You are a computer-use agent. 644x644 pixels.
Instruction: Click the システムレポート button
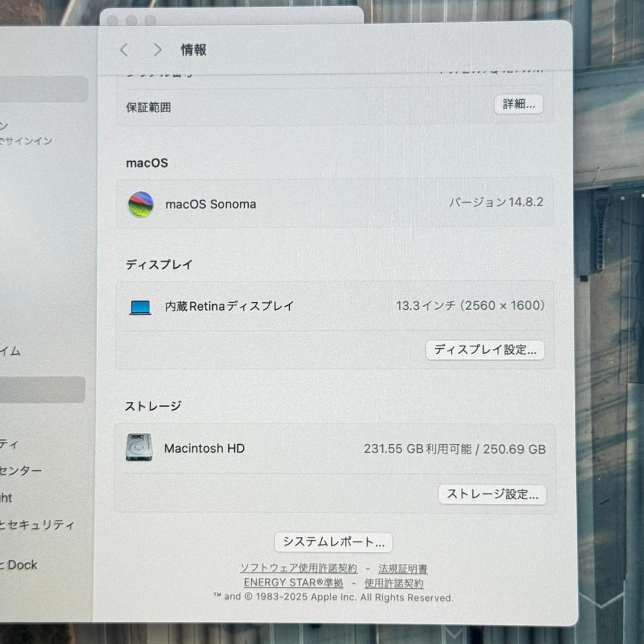(332, 543)
